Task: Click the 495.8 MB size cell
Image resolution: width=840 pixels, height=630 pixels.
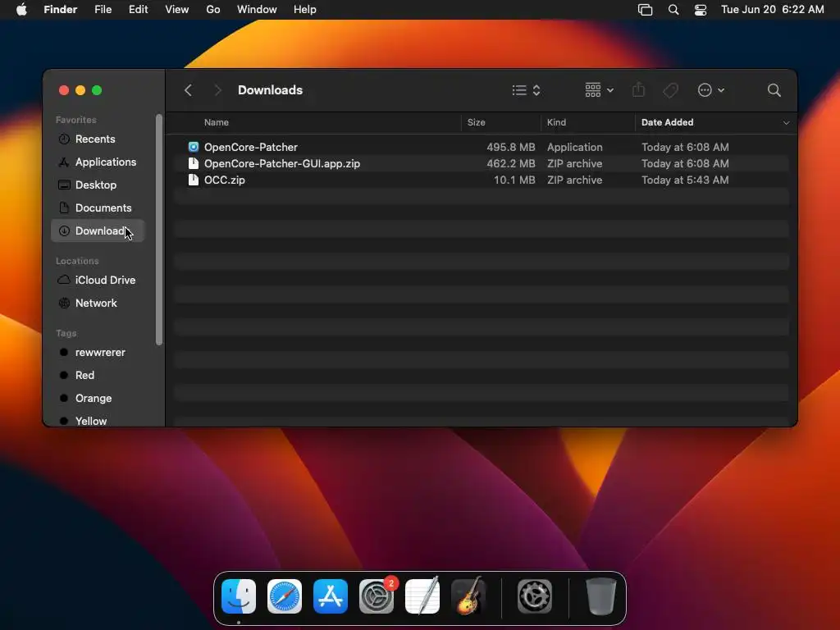Action: (x=510, y=147)
